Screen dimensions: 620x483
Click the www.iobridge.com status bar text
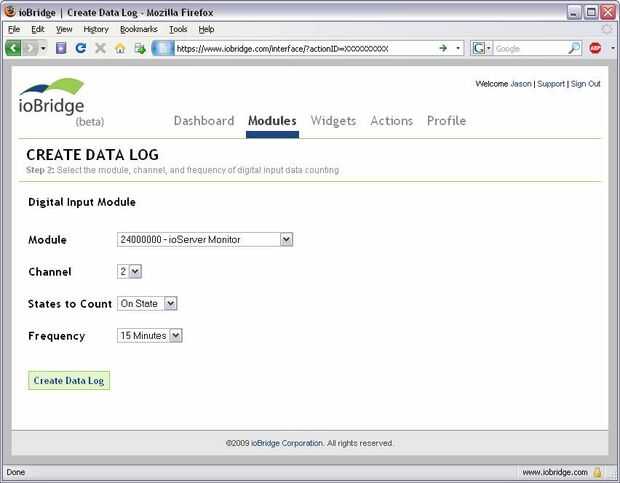coord(555,472)
